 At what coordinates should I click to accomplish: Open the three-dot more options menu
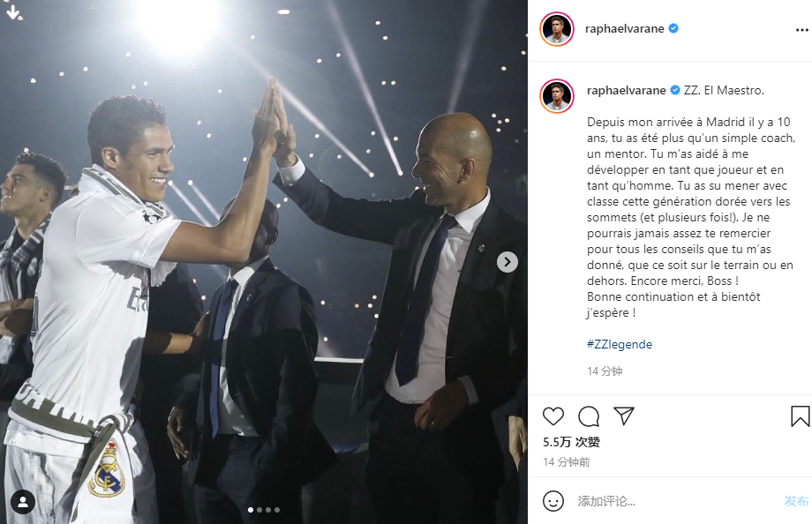tap(801, 30)
